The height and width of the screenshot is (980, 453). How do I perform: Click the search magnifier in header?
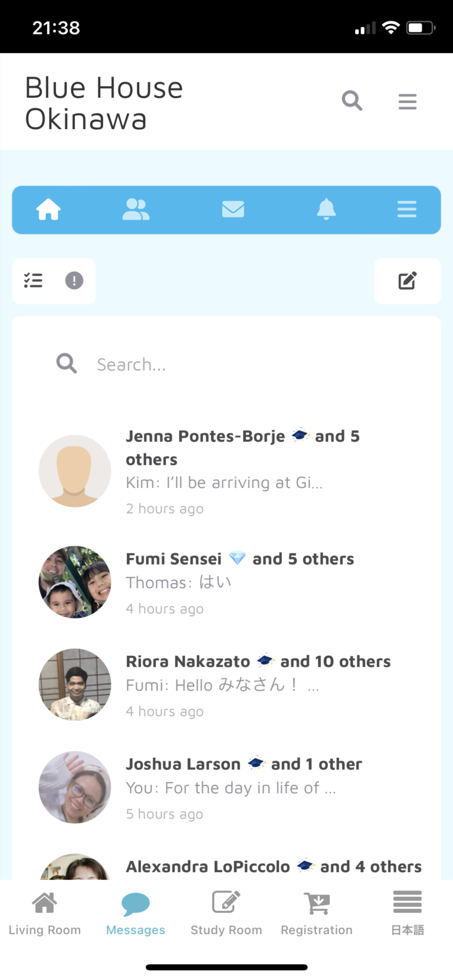(x=352, y=101)
